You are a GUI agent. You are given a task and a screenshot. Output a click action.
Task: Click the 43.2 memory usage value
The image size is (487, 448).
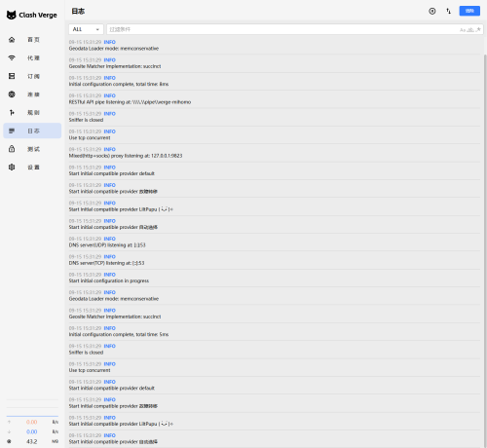tap(32, 441)
